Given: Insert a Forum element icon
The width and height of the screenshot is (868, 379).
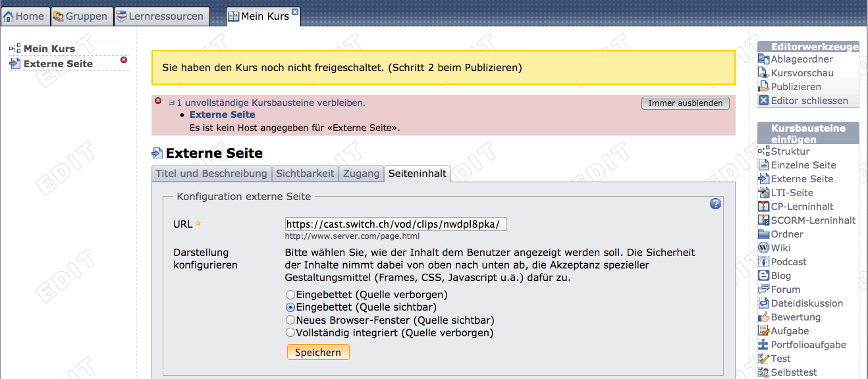Looking at the screenshot, I should pos(763,290).
